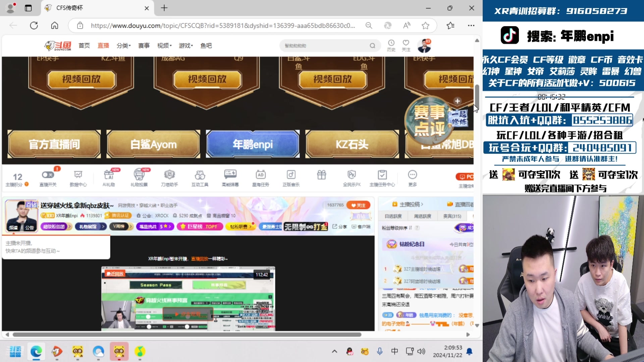Image resolution: width=644 pixels, height=362 pixels.
Task: Click the browser refresh button
Action: coord(34,25)
